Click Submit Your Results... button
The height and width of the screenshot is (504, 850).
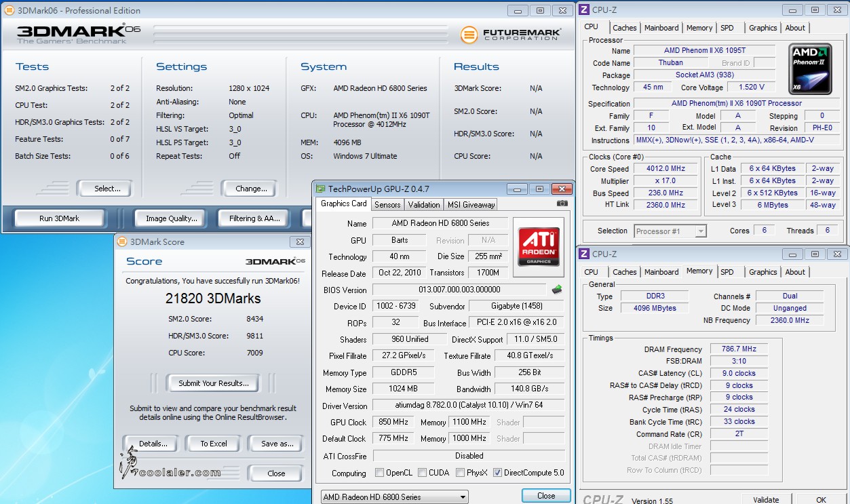click(213, 383)
